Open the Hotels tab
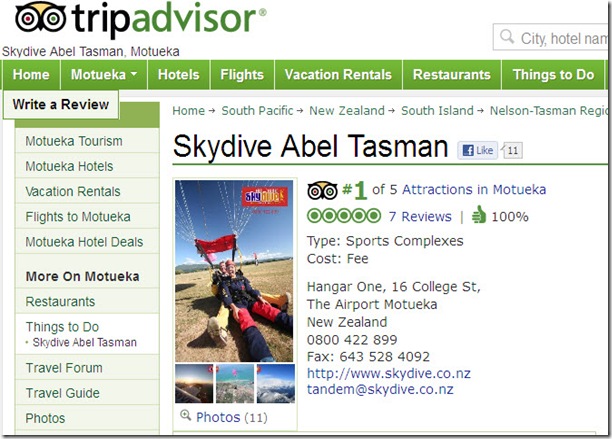612x439 pixels. (x=178, y=75)
